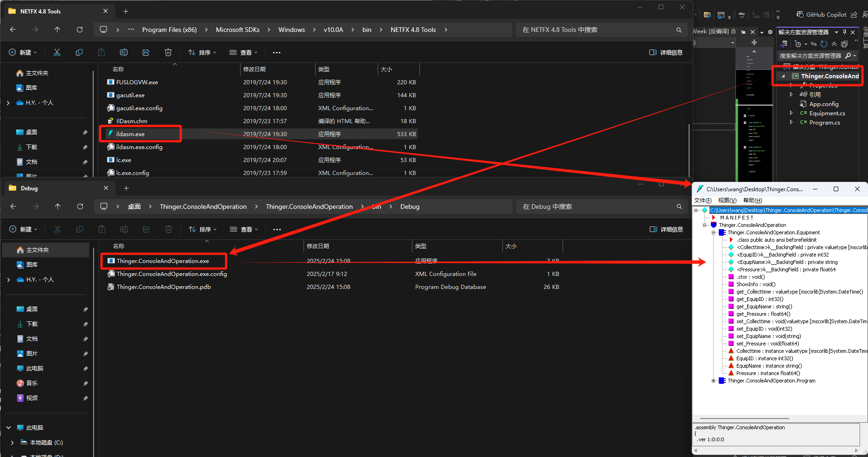868x457 pixels.
Task: Toggle auto-hide pin of Solution Explorer
Action: [x=845, y=32]
